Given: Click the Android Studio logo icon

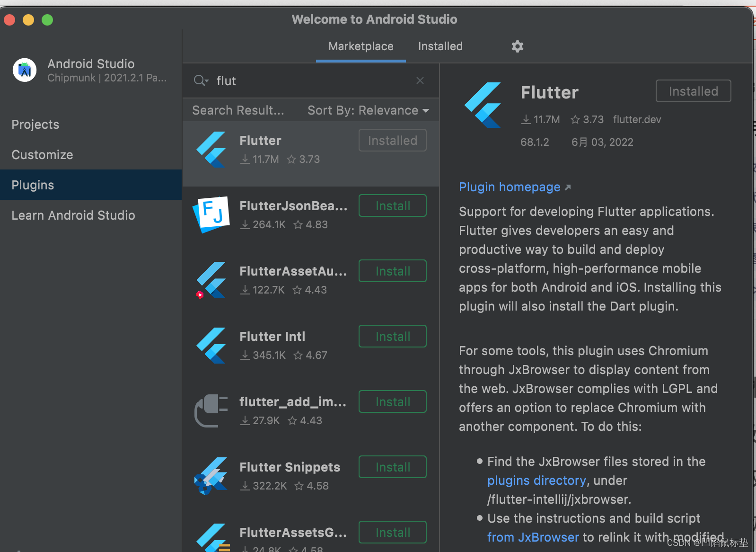Looking at the screenshot, I should pyautogui.click(x=25, y=70).
